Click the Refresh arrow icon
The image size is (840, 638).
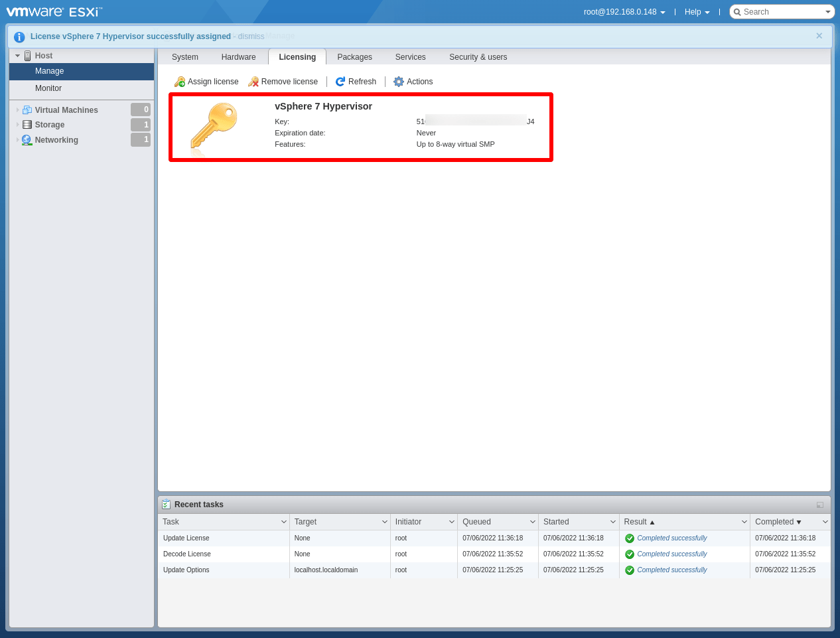[x=340, y=82]
